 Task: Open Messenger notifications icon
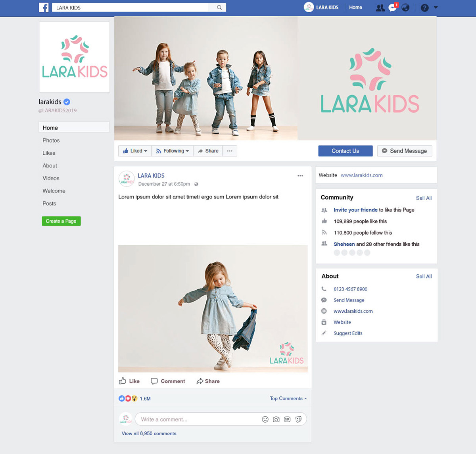pos(393,8)
